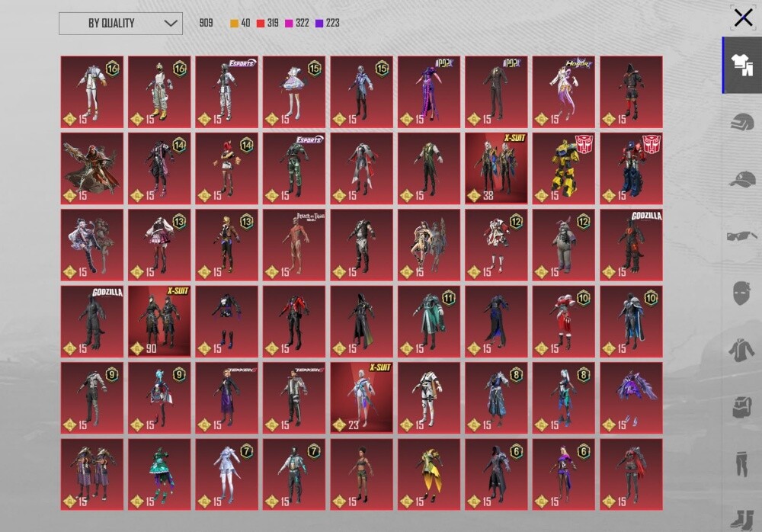The image size is (762, 532).
Task: Select the level 13 pink skirt outfit
Action: 159,245
